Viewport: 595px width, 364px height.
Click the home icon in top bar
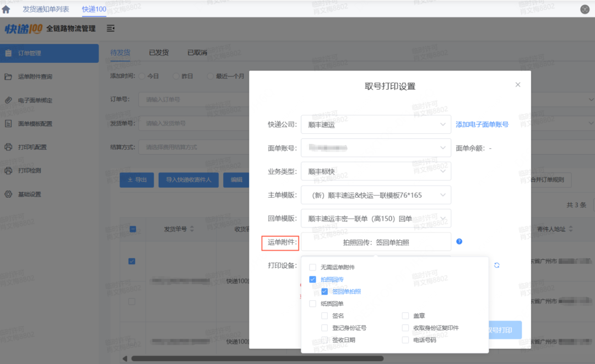(6, 9)
